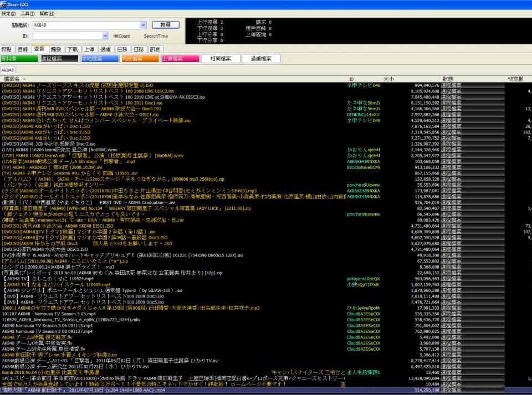Screen dimensions: 532x395
Task: Click the 搜尋 search button
Action: [x=165, y=25]
